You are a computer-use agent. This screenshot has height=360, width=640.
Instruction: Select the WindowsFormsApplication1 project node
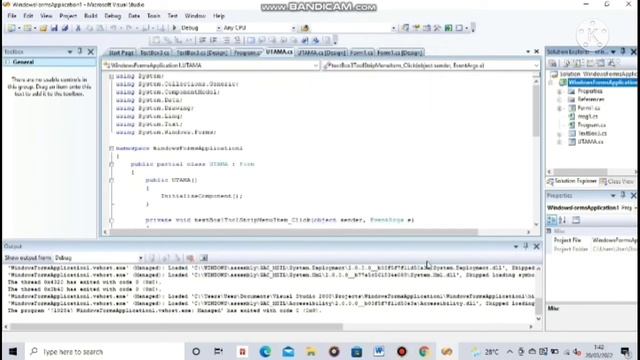click(602, 83)
